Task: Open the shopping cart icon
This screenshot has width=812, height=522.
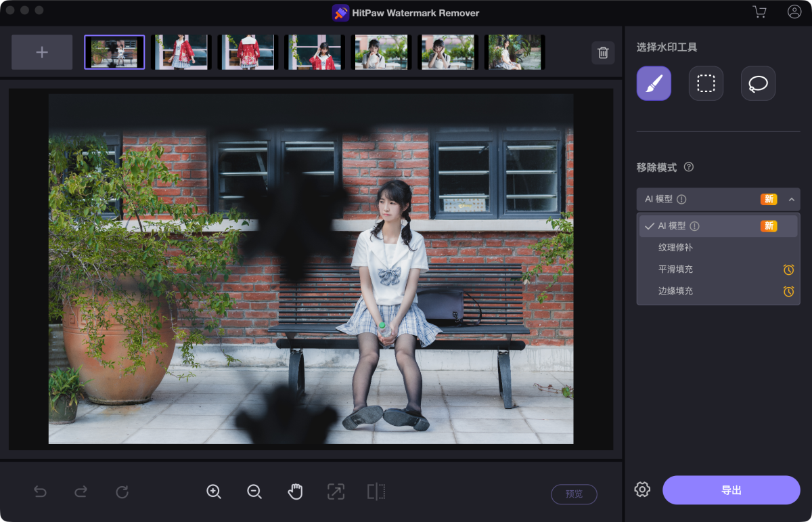Action: [759, 12]
